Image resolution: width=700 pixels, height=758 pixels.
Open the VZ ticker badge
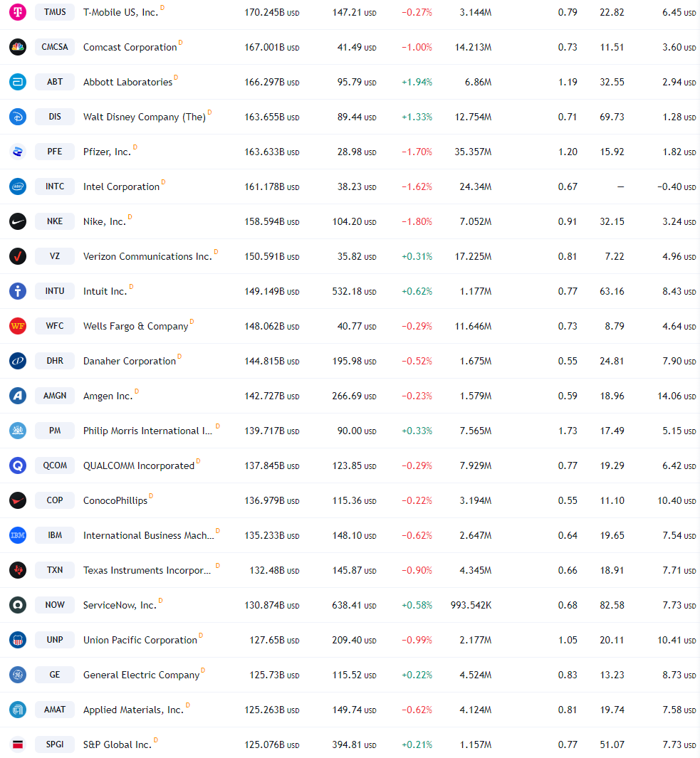55,256
